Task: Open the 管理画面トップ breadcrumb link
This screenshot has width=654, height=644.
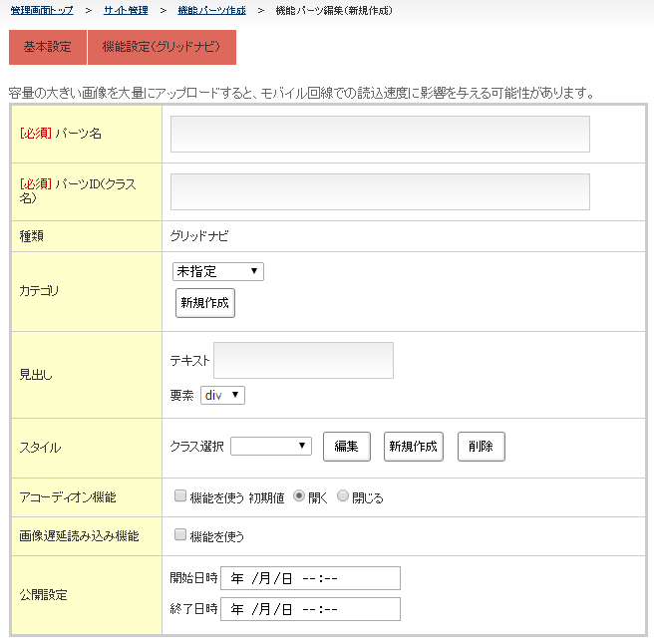Action: [x=42, y=10]
